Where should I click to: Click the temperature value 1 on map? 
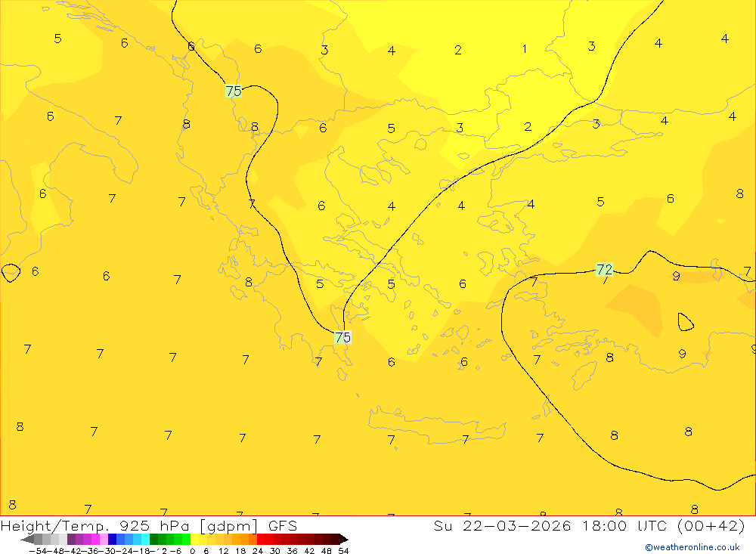[524, 48]
